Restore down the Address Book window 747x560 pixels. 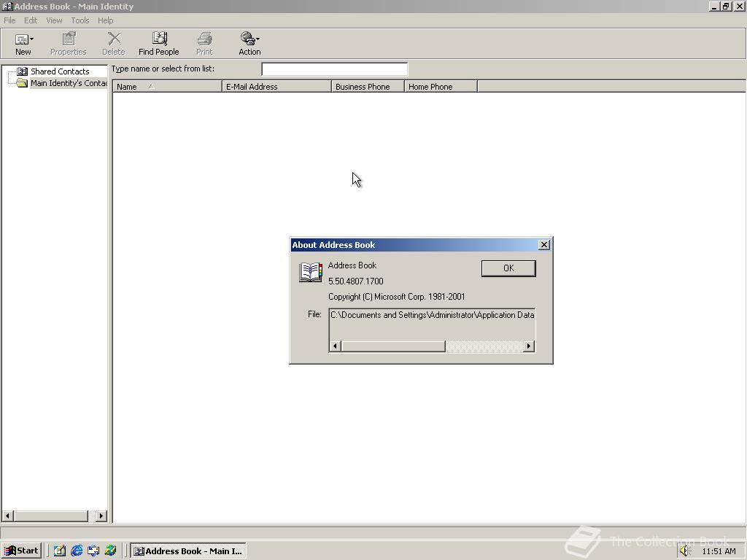point(726,7)
